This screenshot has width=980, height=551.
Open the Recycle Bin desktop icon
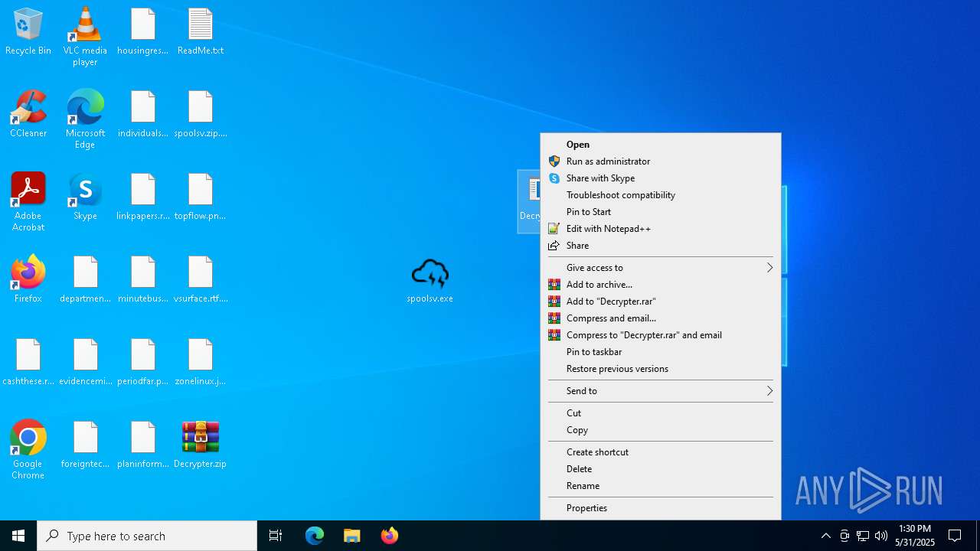pyautogui.click(x=28, y=32)
